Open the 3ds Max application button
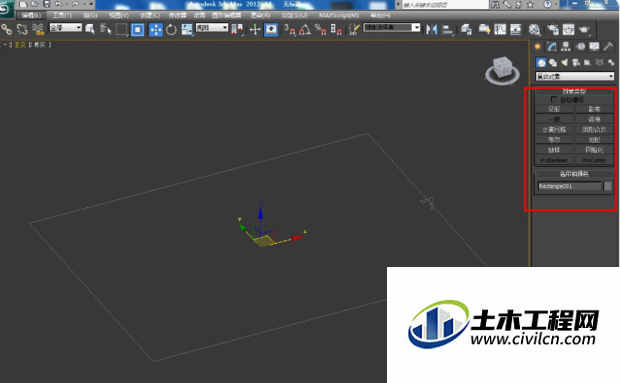Viewport: 620px width, 383px height. tap(6, 8)
